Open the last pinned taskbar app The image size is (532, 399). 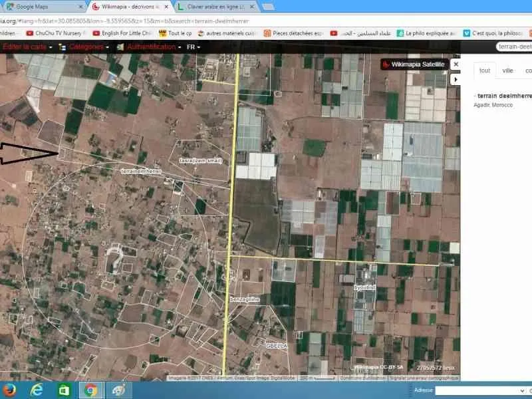point(118,390)
